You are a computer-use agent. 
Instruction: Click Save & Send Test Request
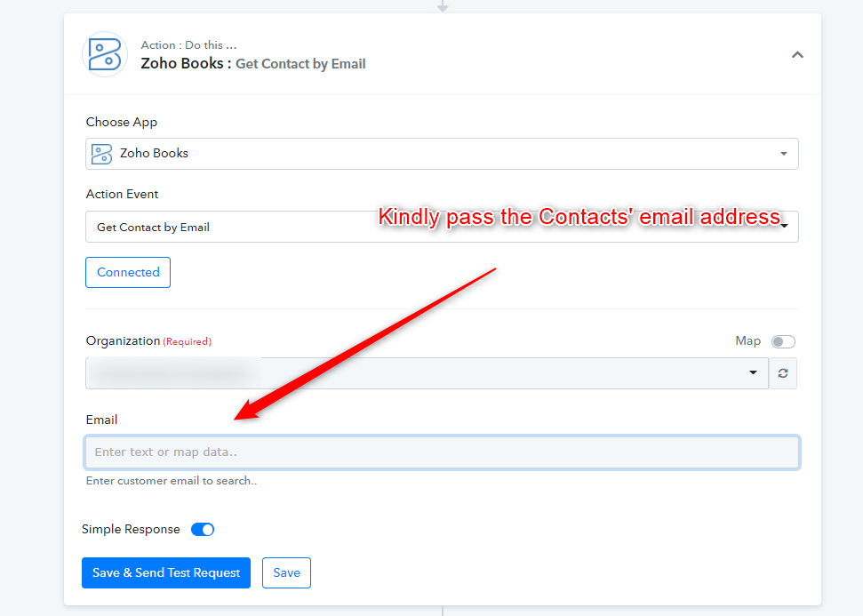pos(166,572)
